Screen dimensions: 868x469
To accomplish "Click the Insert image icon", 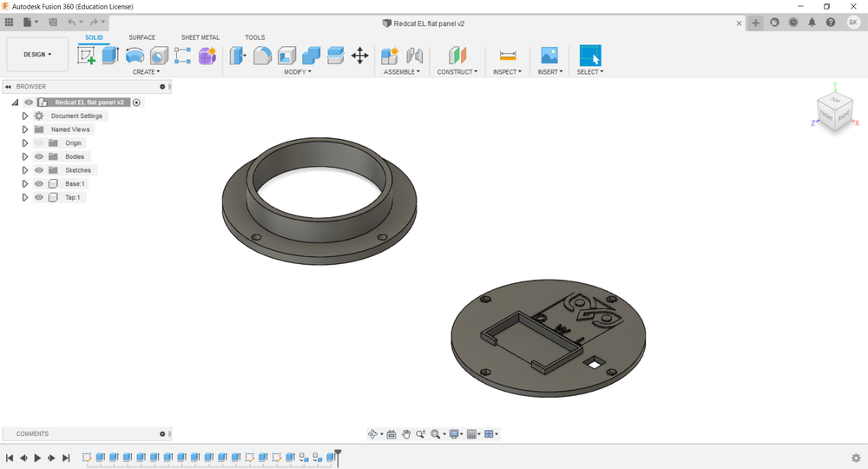I will click(x=549, y=56).
